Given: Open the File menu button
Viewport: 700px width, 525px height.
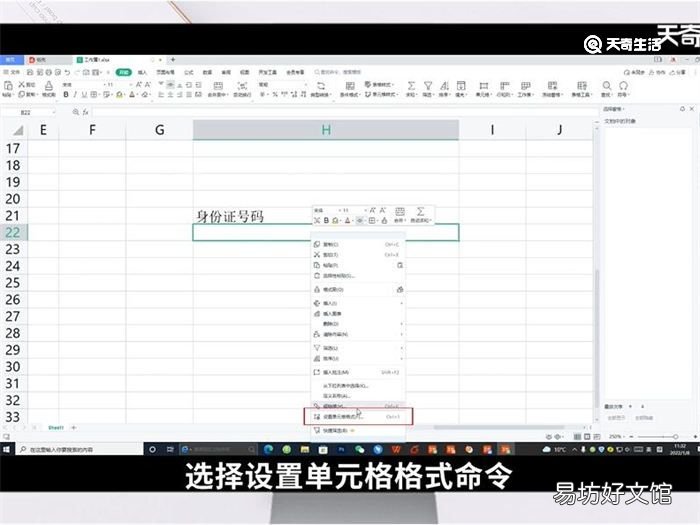Looking at the screenshot, I should [12, 72].
